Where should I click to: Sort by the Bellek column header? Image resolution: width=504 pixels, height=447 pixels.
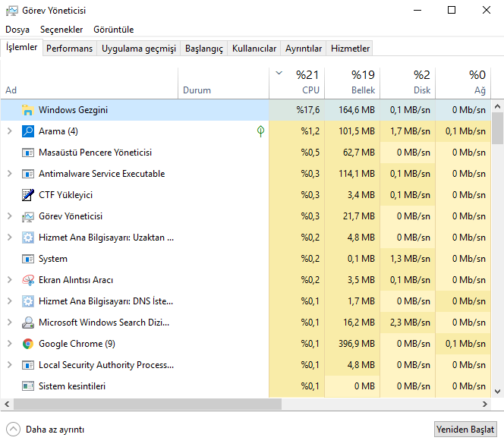point(352,83)
